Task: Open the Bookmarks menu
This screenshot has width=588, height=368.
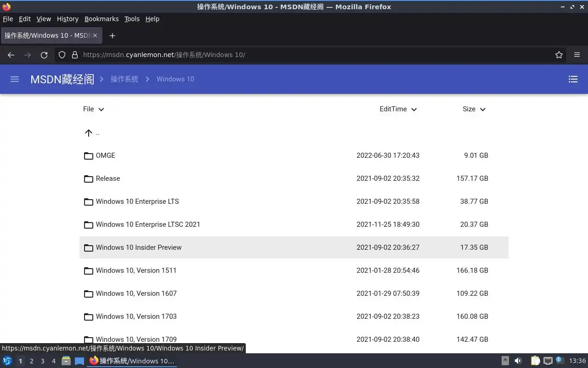Action: [x=102, y=19]
